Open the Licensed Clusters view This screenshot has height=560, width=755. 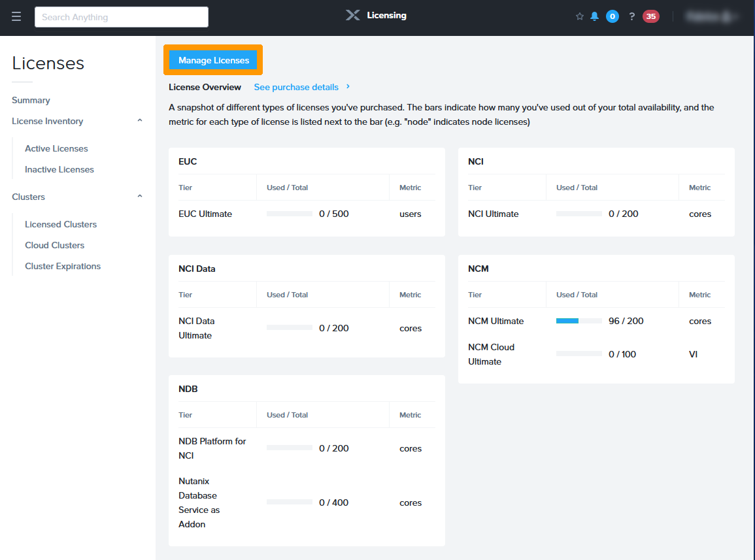point(60,224)
